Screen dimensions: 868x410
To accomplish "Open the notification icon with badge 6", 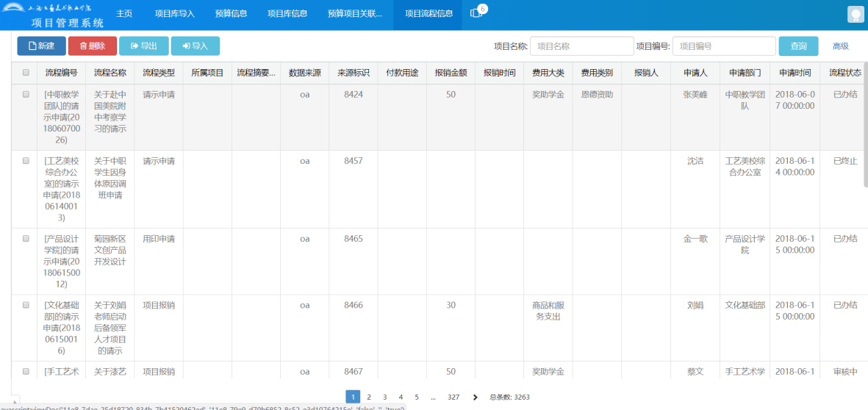I will tap(478, 12).
